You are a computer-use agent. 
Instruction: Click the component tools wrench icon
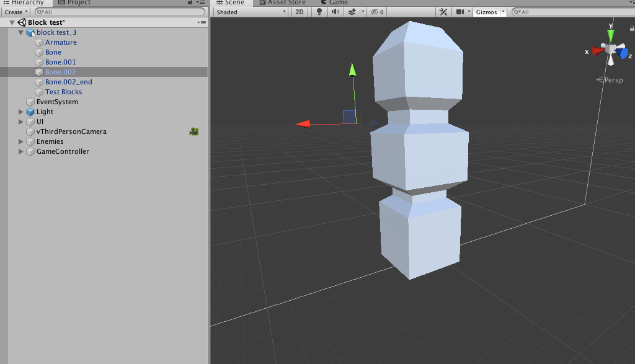pyautogui.click(x=443, y=12)
